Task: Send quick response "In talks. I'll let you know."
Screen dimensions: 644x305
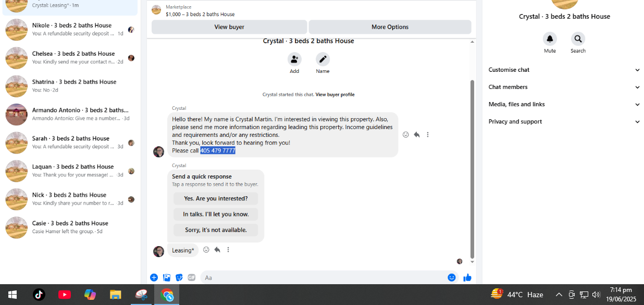Action: [x=216, y=214]
